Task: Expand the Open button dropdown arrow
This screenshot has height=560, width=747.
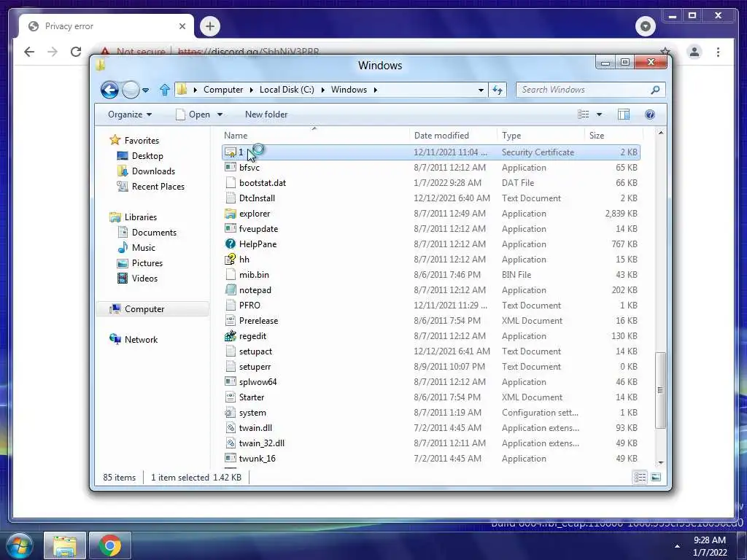Action: pos(220,114)
